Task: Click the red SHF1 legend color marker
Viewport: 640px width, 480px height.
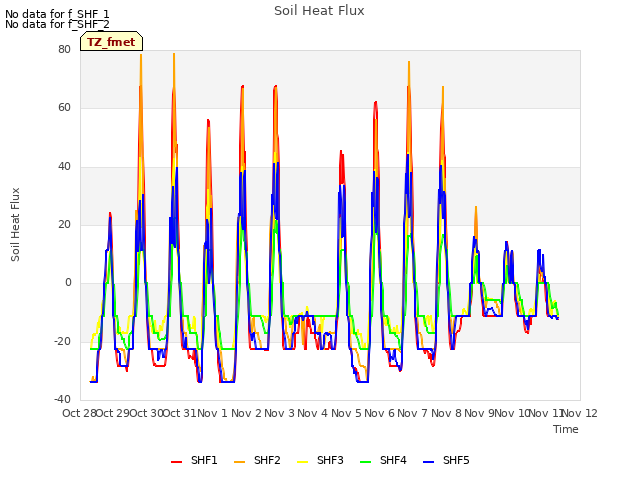Action: (x=176, y=462)
